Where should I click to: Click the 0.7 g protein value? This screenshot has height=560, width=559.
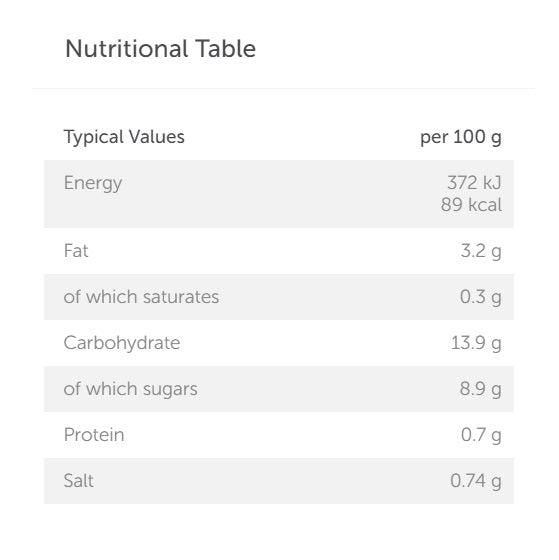481,435
